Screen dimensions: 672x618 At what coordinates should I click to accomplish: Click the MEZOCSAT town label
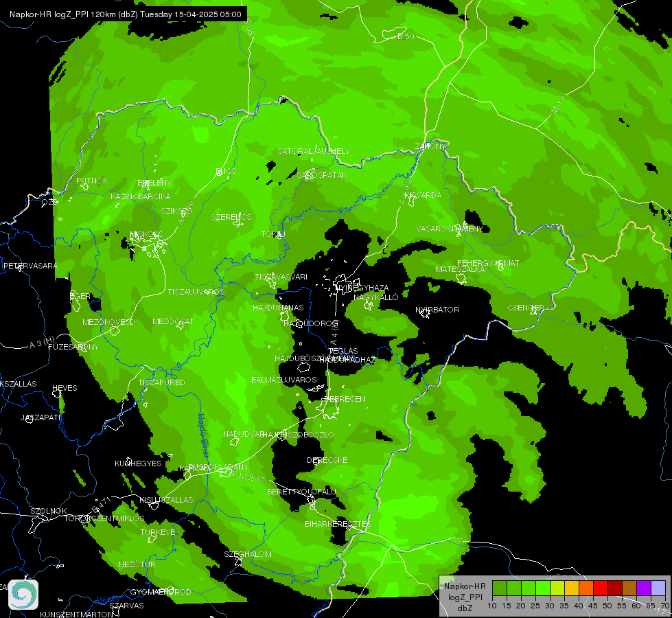(x=173, y=321)
